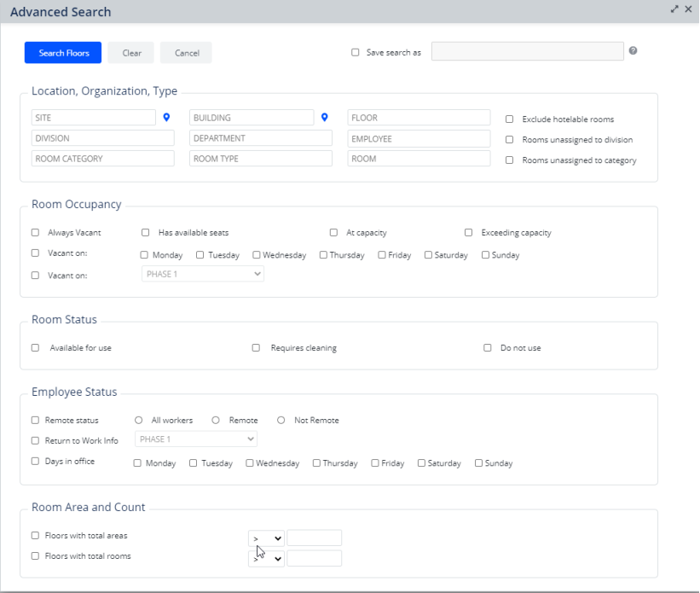
Task: Enable the Always Vacant checkbox
Action: [x=36, y=232]
